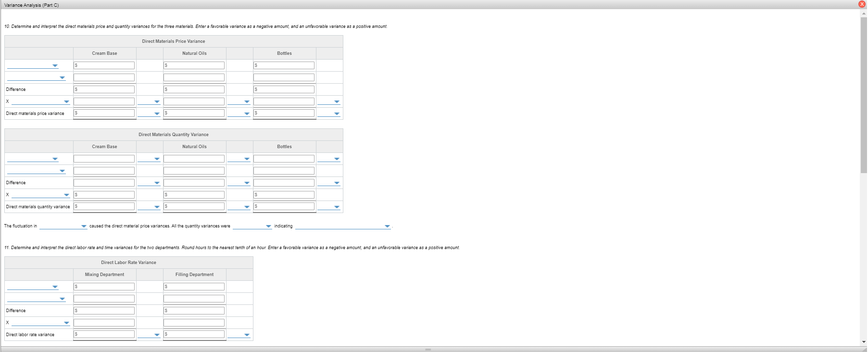Click Cream Base direct materials price variance field
The height and width of the screenshot is (352, 868).
[104, 113]
